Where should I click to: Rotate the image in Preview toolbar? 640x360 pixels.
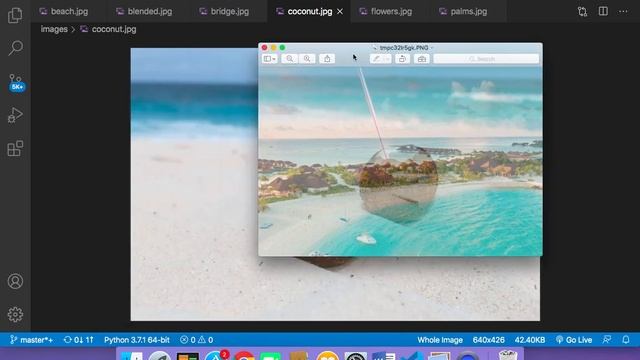pyautogui.click(x=402, y=59)
